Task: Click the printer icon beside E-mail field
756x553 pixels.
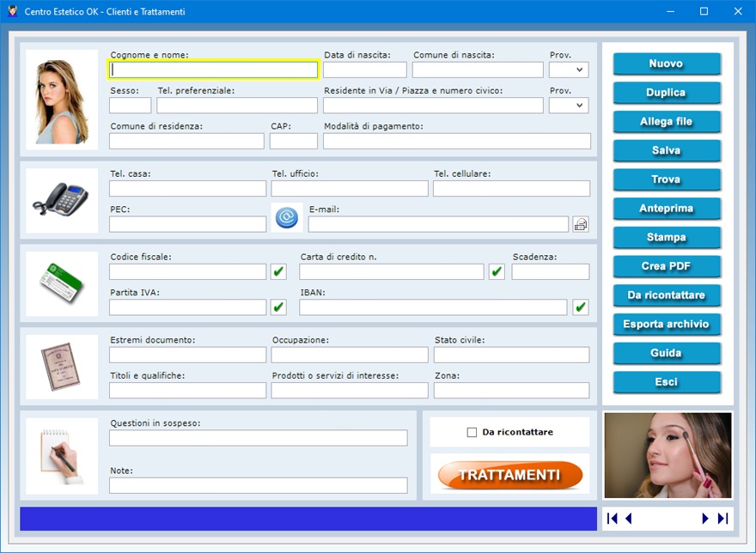Action: 581,224
